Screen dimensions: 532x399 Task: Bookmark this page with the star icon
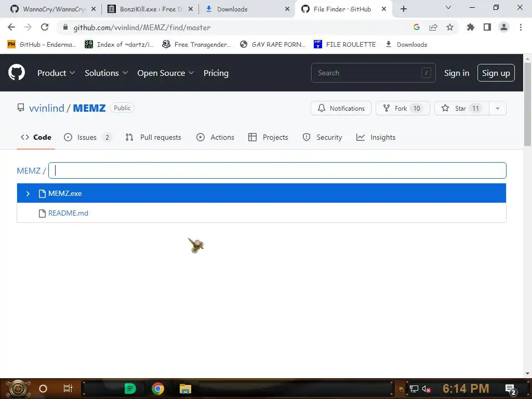[450, 27]
